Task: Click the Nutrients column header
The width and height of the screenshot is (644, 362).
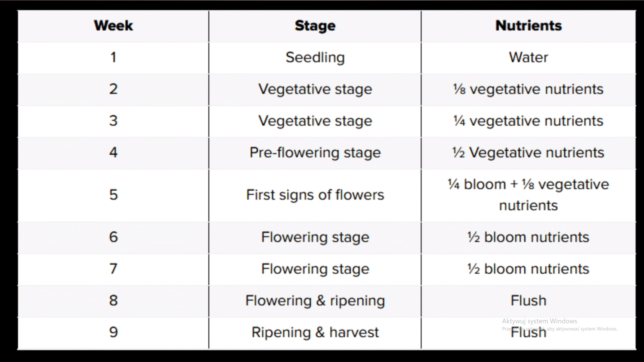Action: tap(528, 26)
